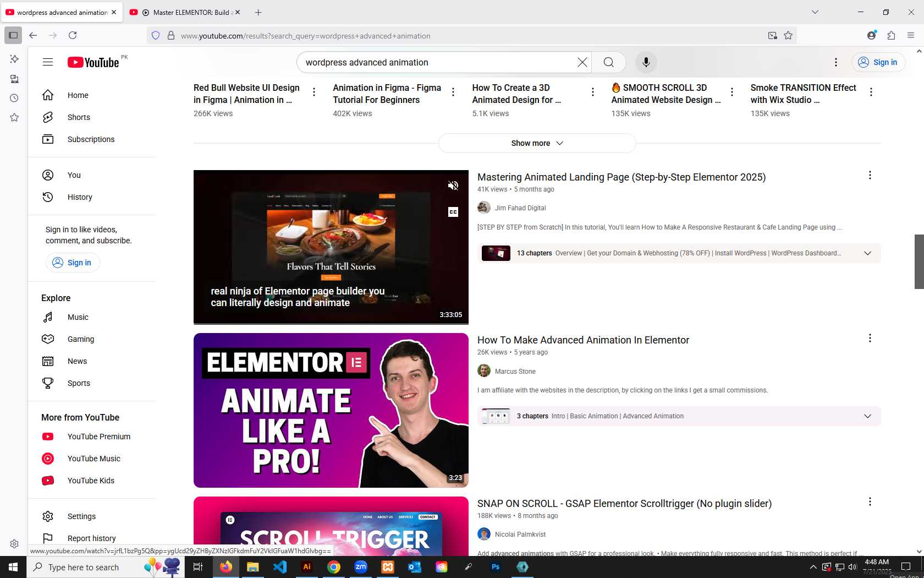Image resolution: width=924 pixels, height=578 pixels.
Task: Click the browser address bar URL
Action: point(305,36)
